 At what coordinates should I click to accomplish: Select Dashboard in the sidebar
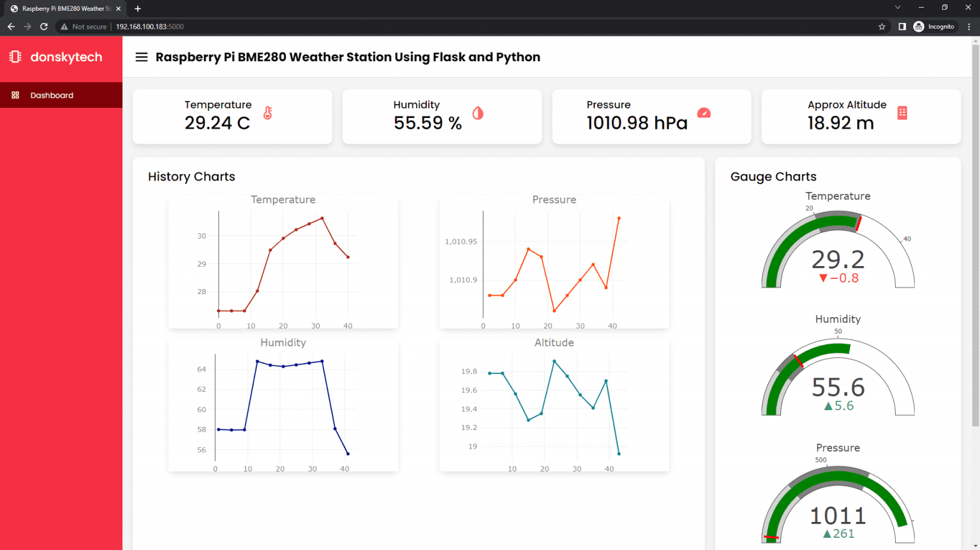(52, 95)
